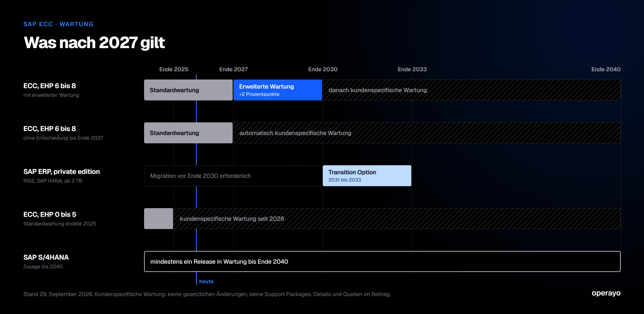
Task: Select the subtitle "Standardwartung endete 2025"
Action: 60,223
